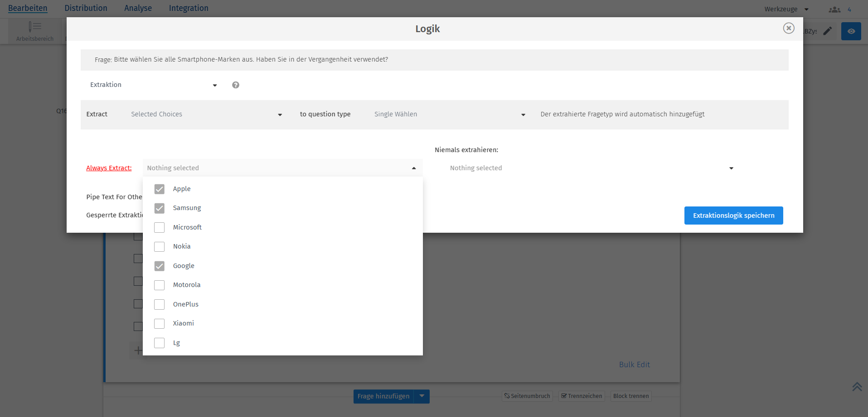This screenshot has width=868, height=417.
Task: Insert a Seitenumbruch page break
Action: tap(527, 396)
